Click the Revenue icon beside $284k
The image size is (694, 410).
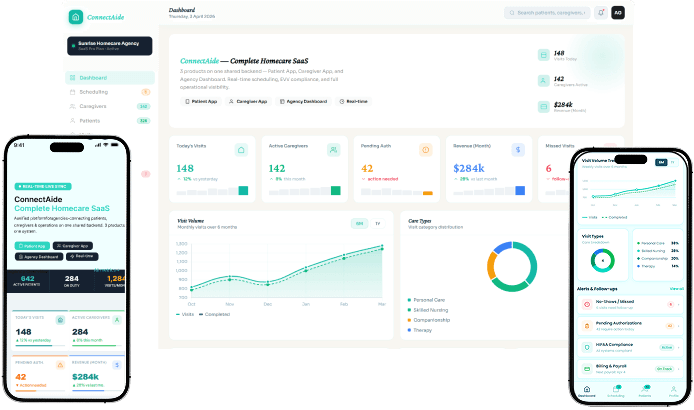pos(543,107)
